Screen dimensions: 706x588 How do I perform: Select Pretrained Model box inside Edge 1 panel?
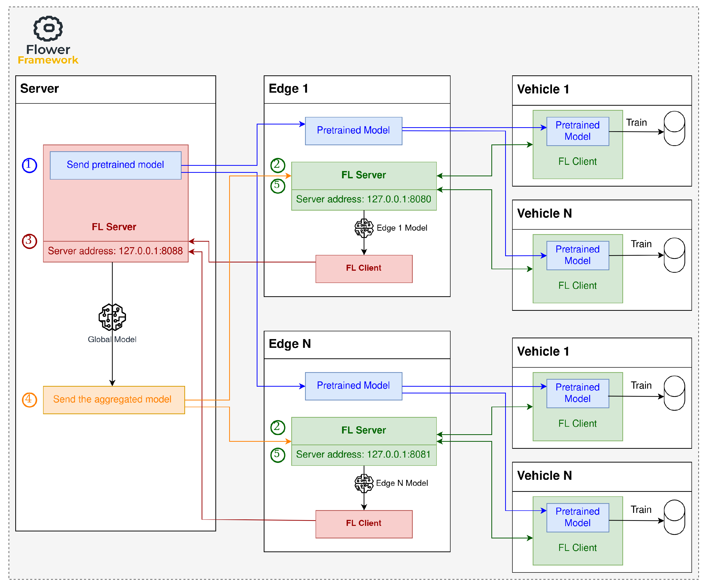pyautogui.click(x=354, y=131)
